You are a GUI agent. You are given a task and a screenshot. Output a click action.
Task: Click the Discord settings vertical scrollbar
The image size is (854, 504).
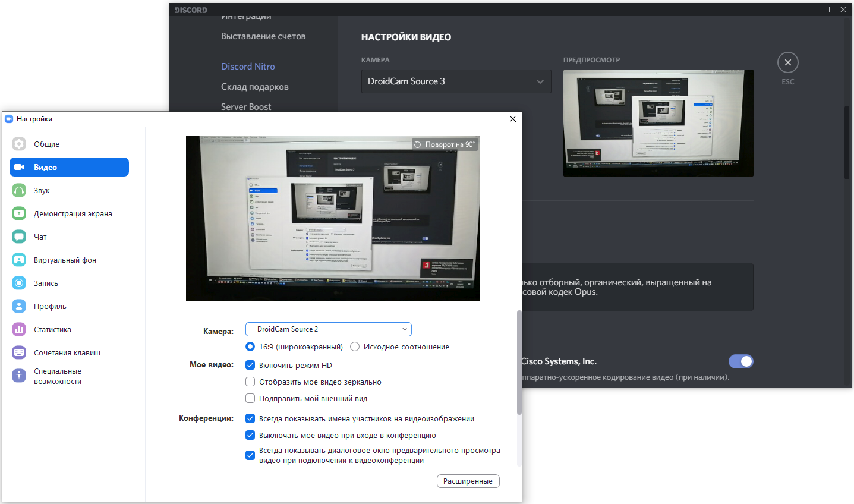pyautogui.click(x=847, y=143)
